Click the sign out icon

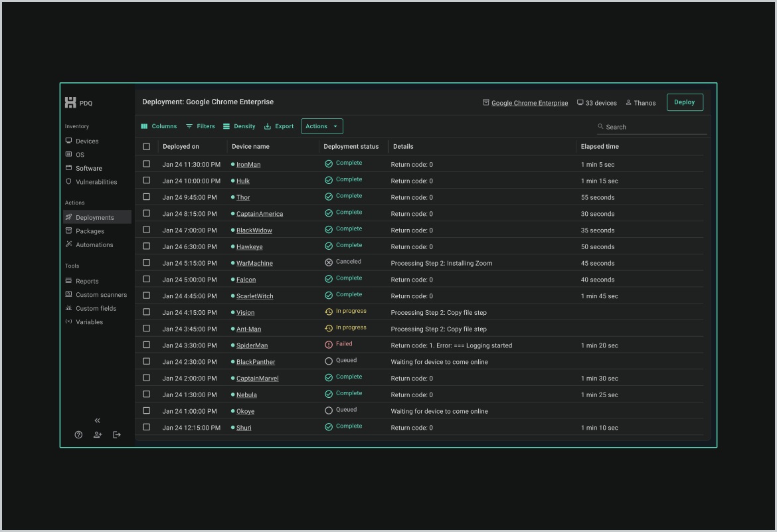pos(117,435)
